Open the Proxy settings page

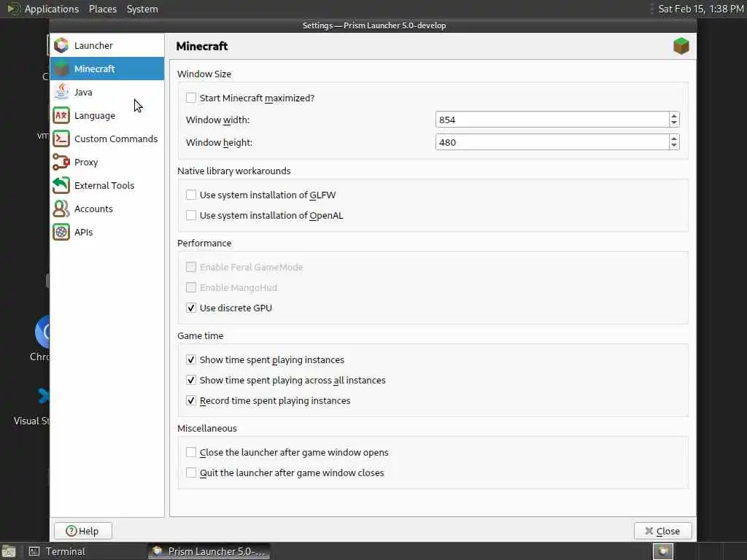[x=107, y=162]
